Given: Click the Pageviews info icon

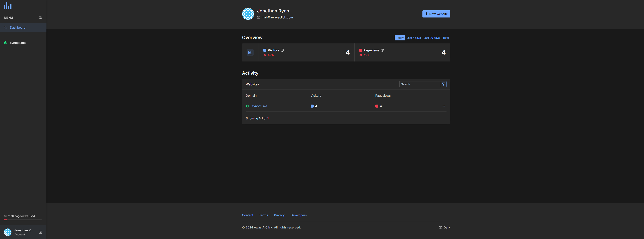Looking at the screenshot, I should 382,50.
